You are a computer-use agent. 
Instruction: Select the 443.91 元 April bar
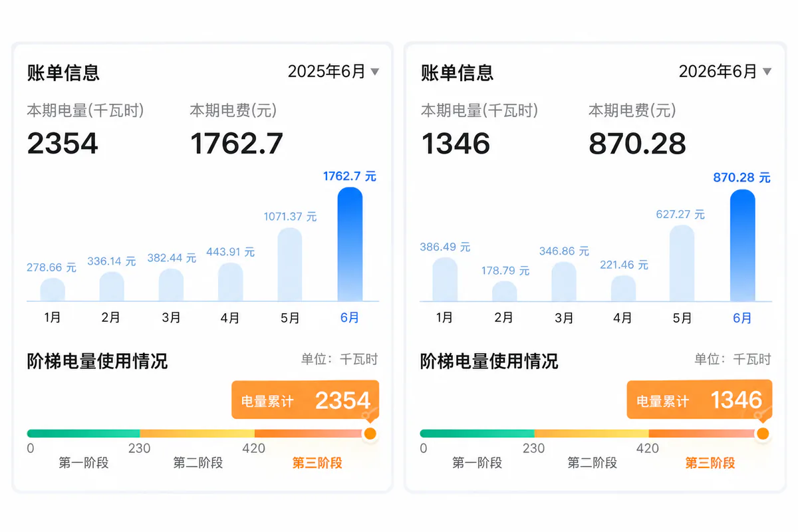230,282
